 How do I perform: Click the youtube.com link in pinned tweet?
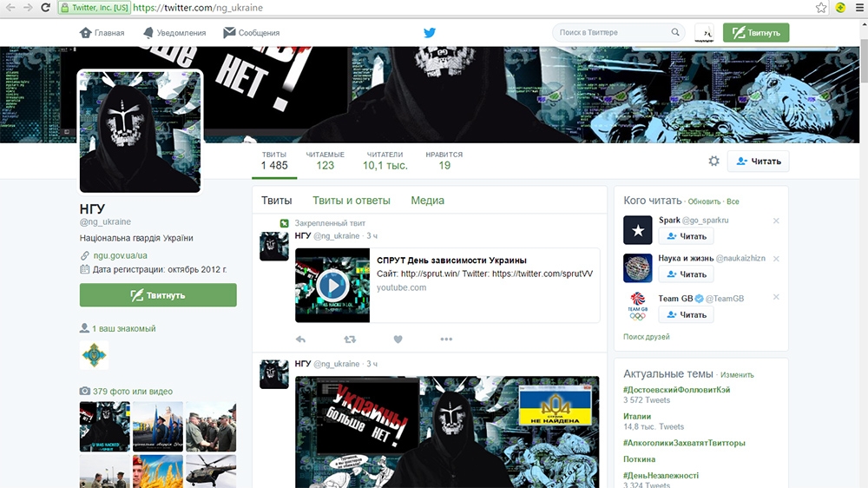tap(401, 287)
